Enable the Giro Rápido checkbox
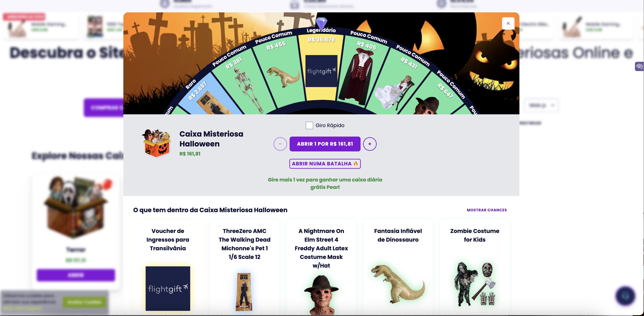 [309, 125]
